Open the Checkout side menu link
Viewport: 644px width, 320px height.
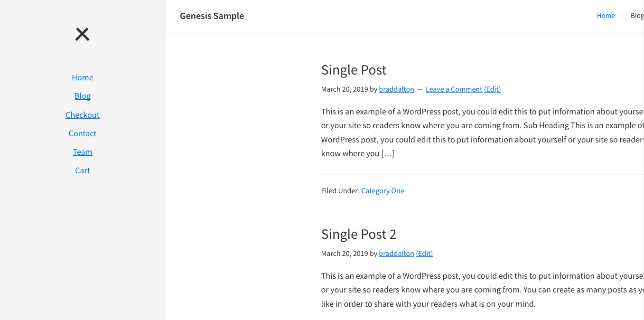coord(83,115)
